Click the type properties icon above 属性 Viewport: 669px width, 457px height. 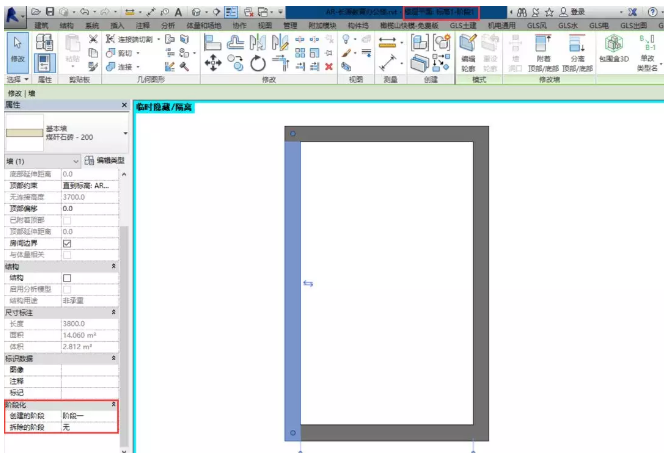(x=44, y=42)
